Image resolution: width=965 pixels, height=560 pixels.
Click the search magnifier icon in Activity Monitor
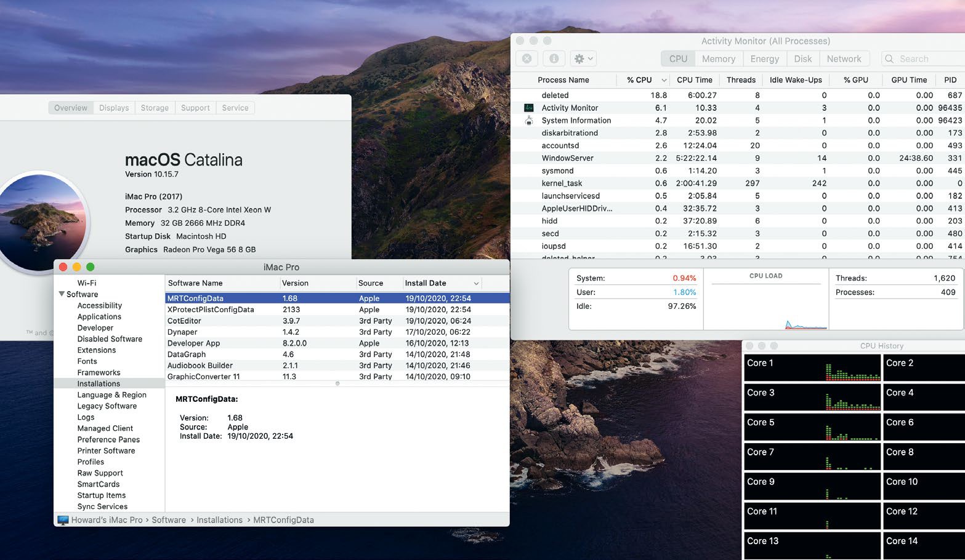[x=889, y=59]
